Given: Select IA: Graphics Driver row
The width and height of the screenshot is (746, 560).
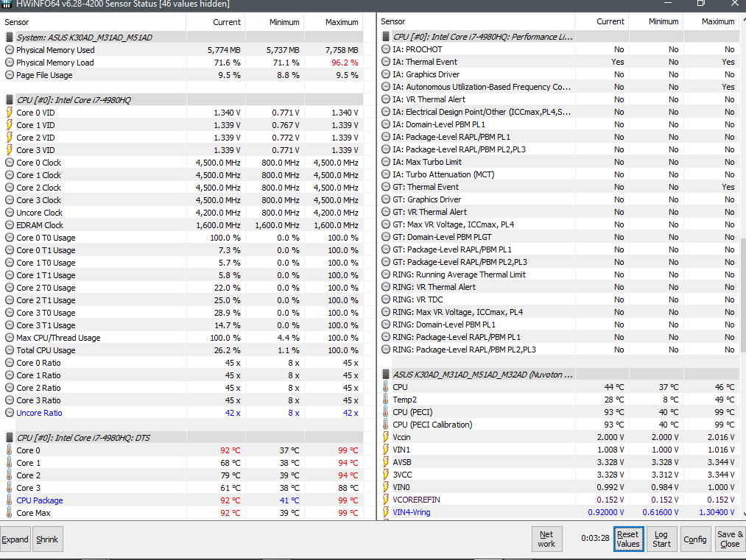Looking at the screenshot, I should [x=558, y=74].
